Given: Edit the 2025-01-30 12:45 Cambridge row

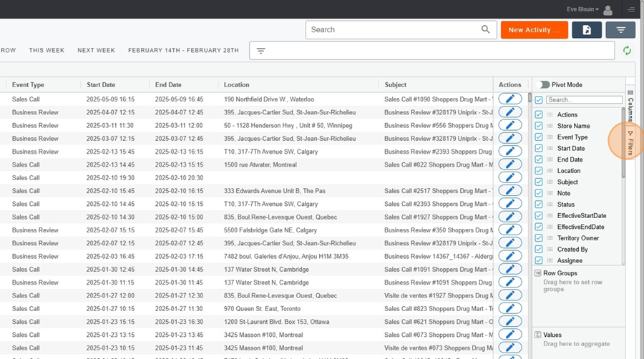Looking at the screenshot, I should (x=510, y=269).
